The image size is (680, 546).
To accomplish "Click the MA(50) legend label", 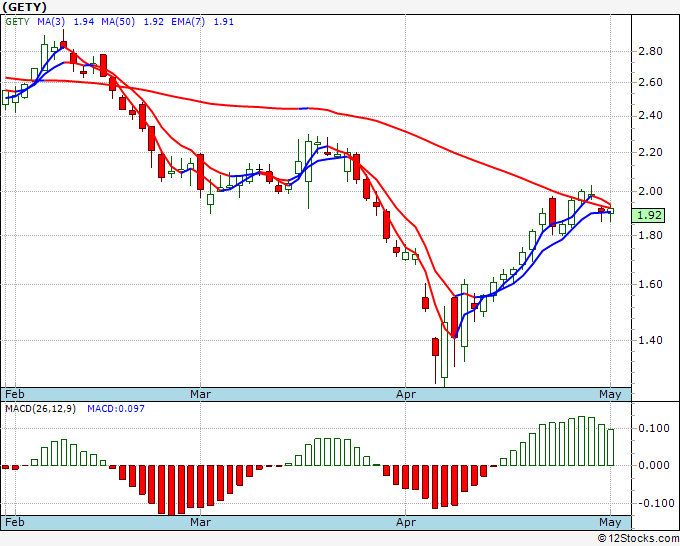I will click(x=118, y=22).
